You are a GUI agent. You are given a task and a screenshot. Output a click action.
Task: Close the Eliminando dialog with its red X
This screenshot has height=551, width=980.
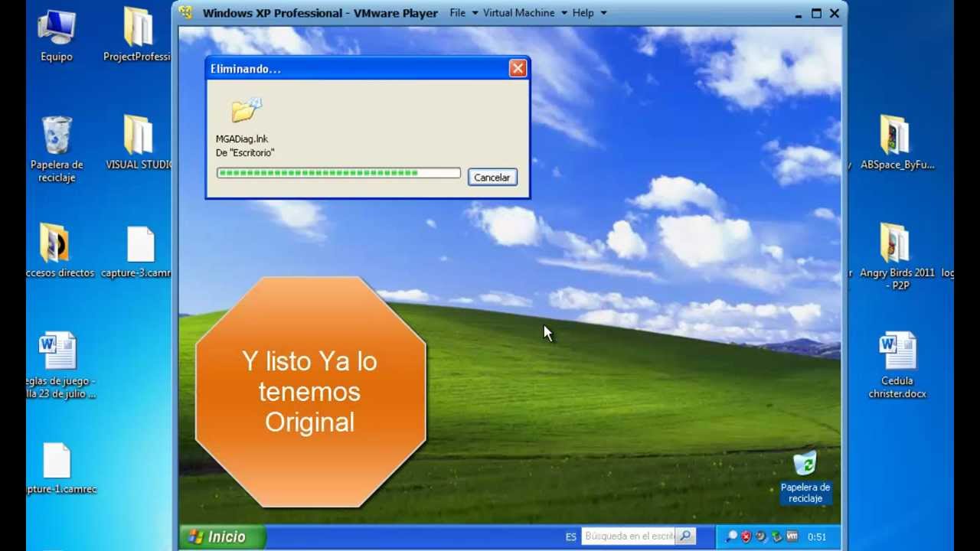pos(518,69)
